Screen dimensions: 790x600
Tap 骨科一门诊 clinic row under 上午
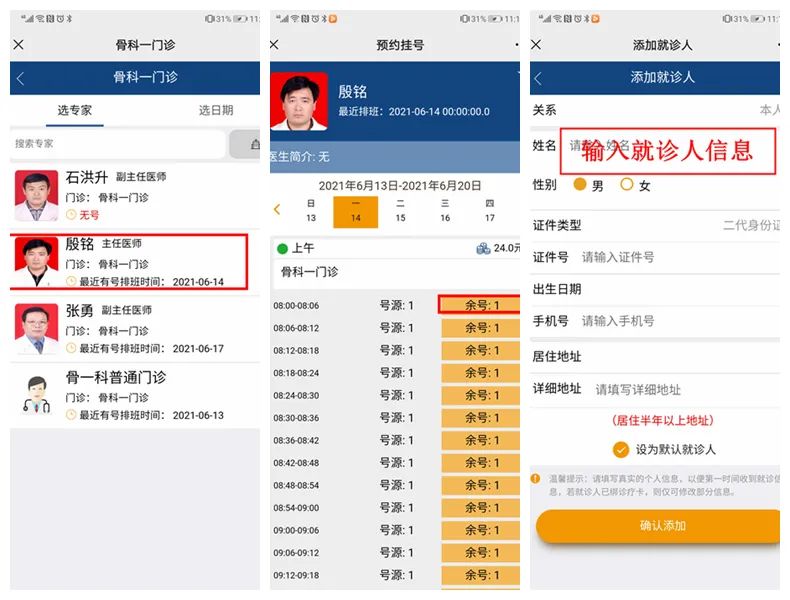pos(397,273)
